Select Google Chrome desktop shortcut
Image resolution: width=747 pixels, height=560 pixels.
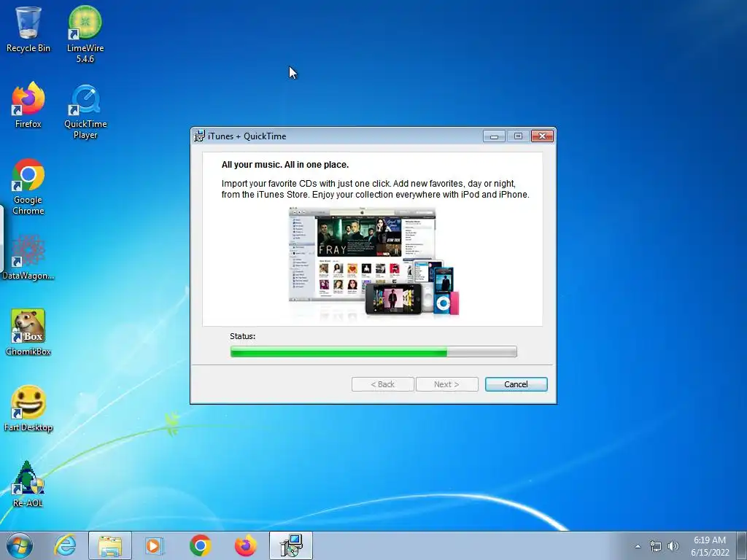(x=28, y=187)
